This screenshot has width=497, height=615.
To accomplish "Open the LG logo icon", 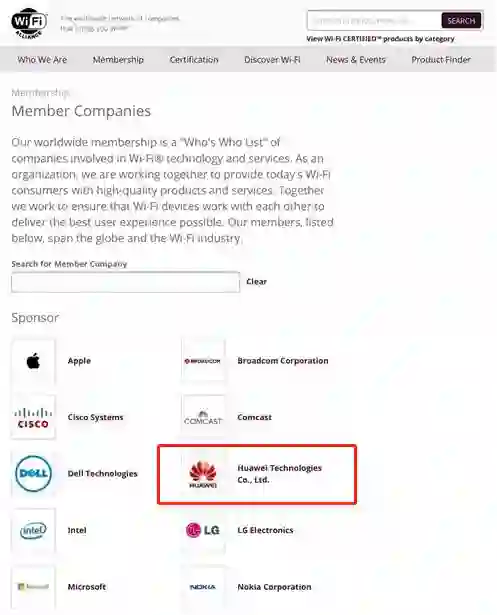I will [203, 530].
